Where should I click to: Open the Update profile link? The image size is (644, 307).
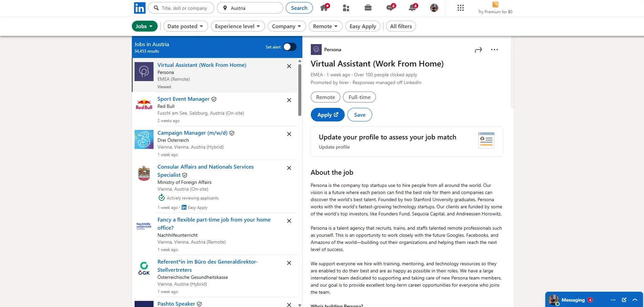coord(334,147)
